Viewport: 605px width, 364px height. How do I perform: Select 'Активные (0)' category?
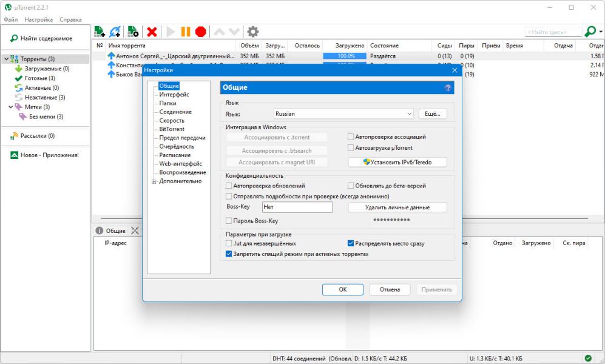(42, 88)
